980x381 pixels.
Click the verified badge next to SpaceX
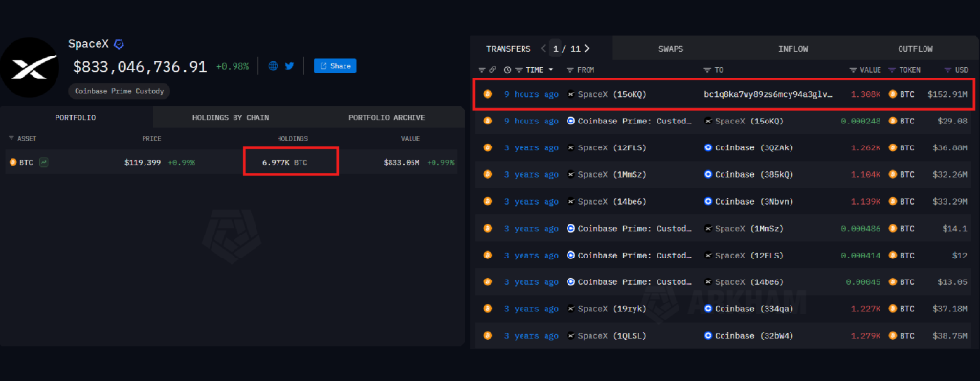119,44
